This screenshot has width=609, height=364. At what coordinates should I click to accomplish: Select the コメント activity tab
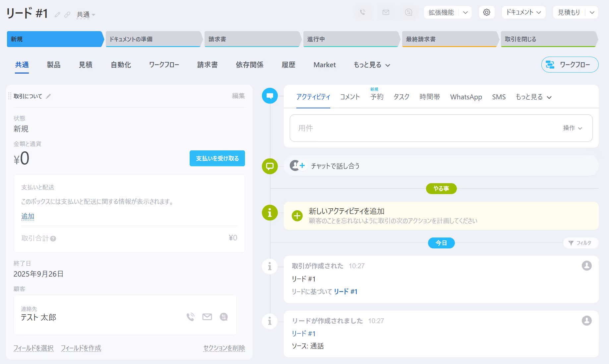click(350, 97)
